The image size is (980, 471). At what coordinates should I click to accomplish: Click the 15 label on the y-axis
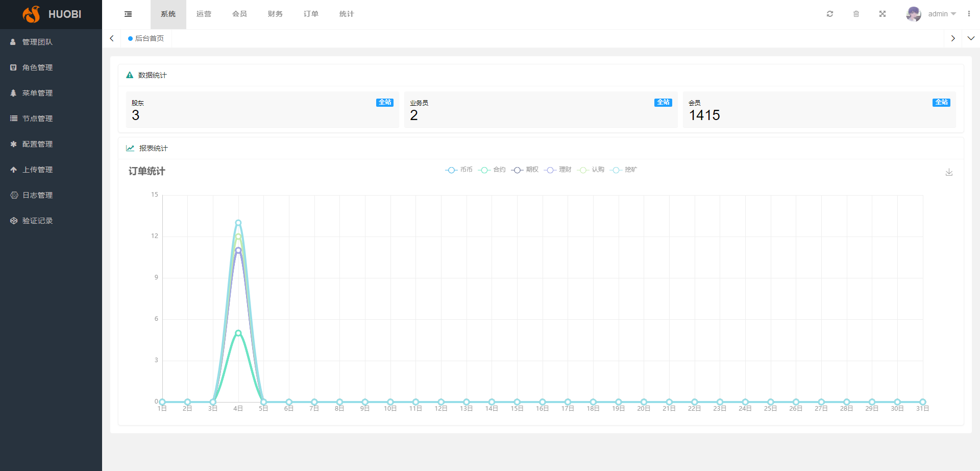pos(155,195)
